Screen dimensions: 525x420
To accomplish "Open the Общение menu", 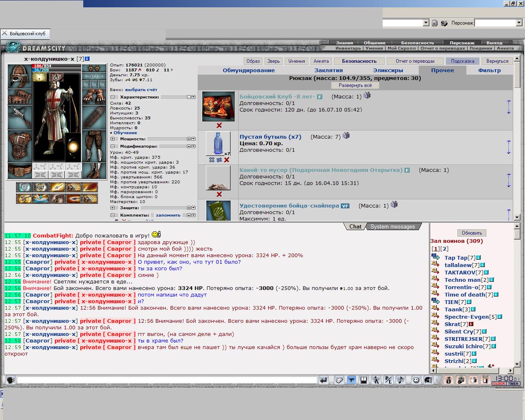I will tap(374, 43).
